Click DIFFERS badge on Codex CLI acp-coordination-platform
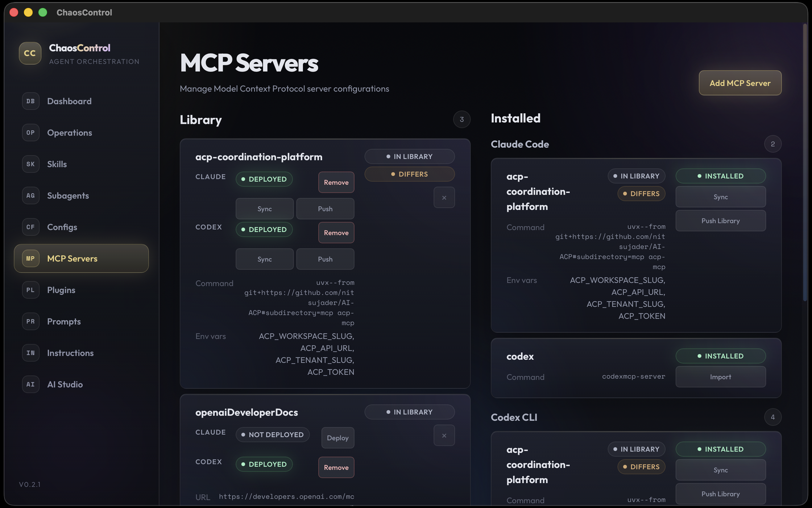Image resolution: width=812 pixels, height=508 pixels. (x=641, y=467)
